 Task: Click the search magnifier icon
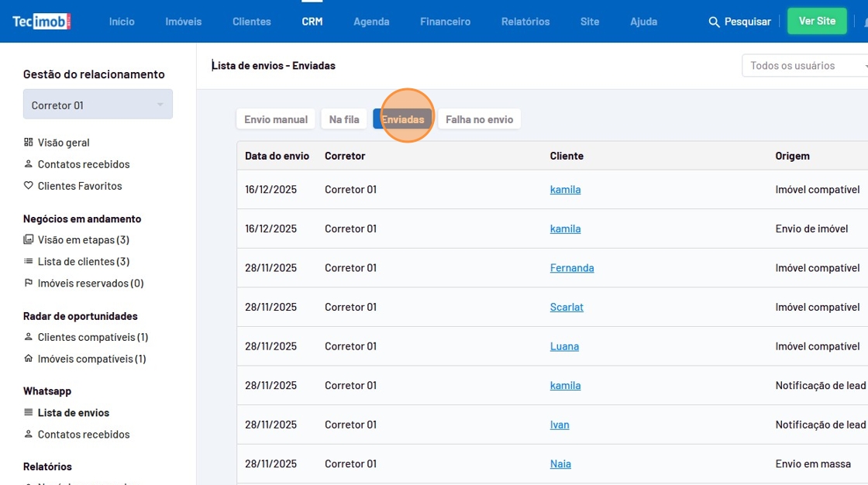[714, 22]
